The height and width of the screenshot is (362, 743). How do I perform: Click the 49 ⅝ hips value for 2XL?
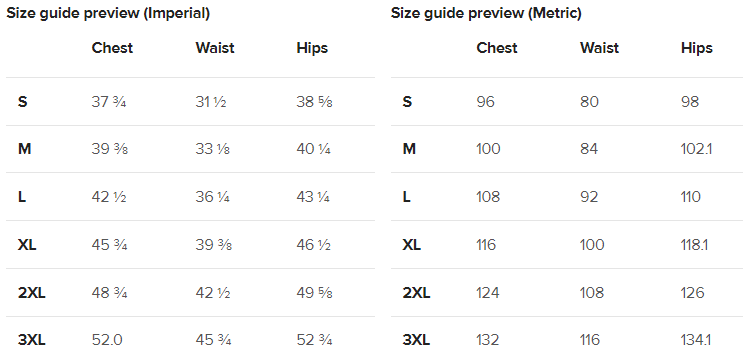315,293
